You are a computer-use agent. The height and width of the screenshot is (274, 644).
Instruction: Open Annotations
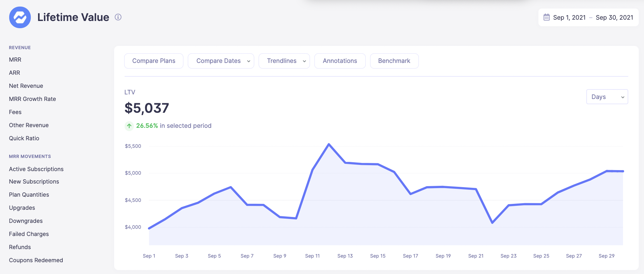coord(340,61)
